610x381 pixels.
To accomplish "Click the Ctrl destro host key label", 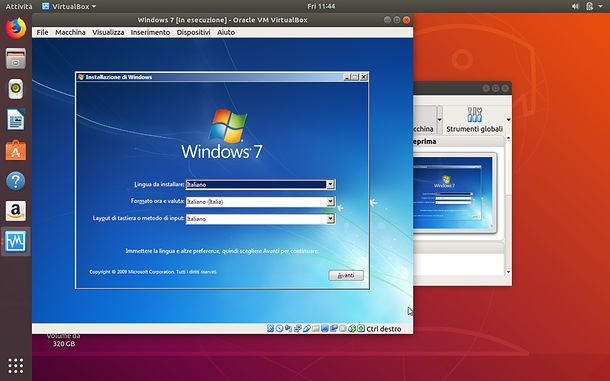I will coord(384,329).
